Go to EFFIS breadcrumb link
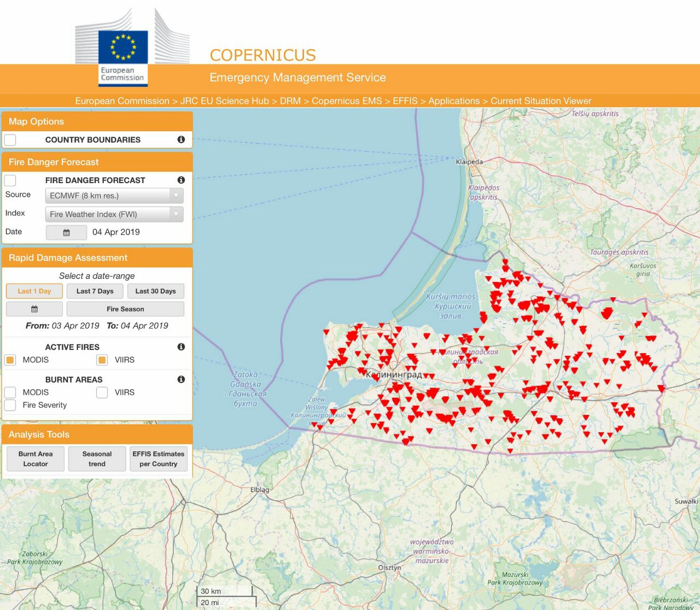The height and width of the screenshot is (610, 700). [405, 101]
